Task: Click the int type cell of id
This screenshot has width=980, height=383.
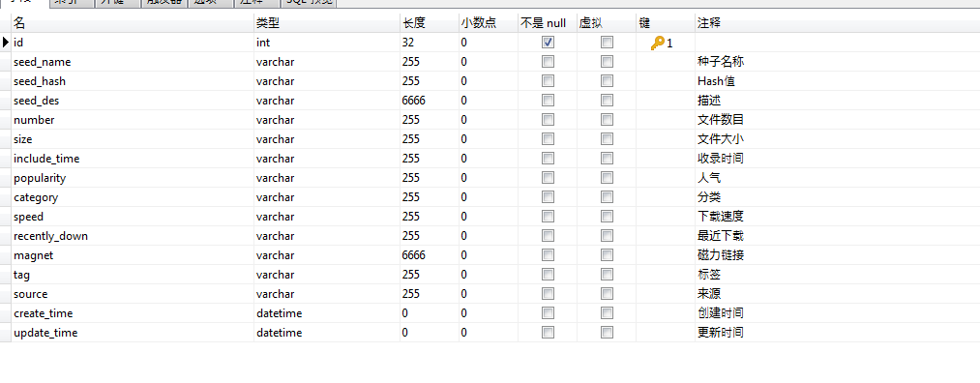Action: pos(327,43)
